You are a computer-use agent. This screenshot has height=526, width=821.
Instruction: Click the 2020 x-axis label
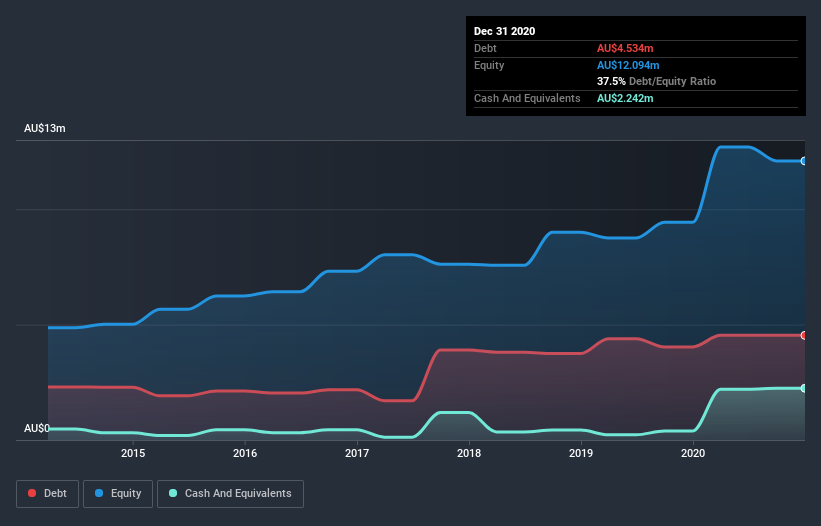[693, 453]
